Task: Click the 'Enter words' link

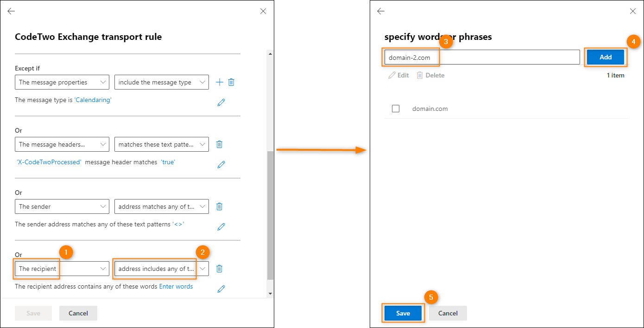Action: [x=176, y=286]
